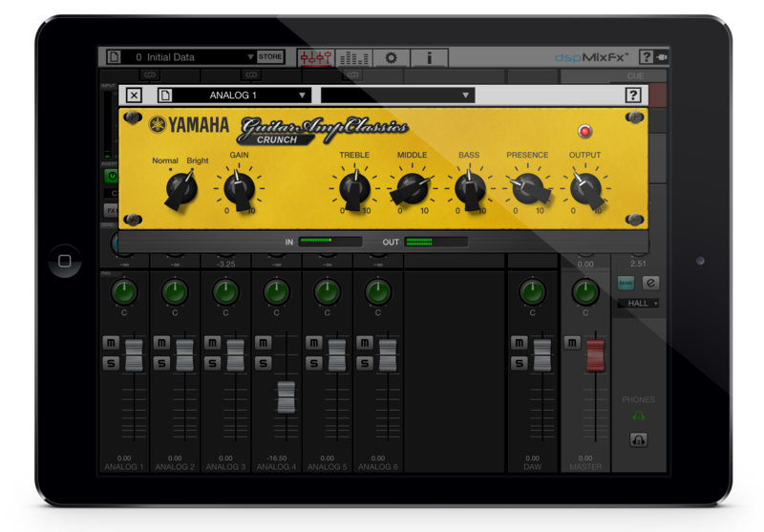Viewport: 764px width, 532px height.
Task: Mute the ANALOG 1 channel
Action: [x=111, y=343]
